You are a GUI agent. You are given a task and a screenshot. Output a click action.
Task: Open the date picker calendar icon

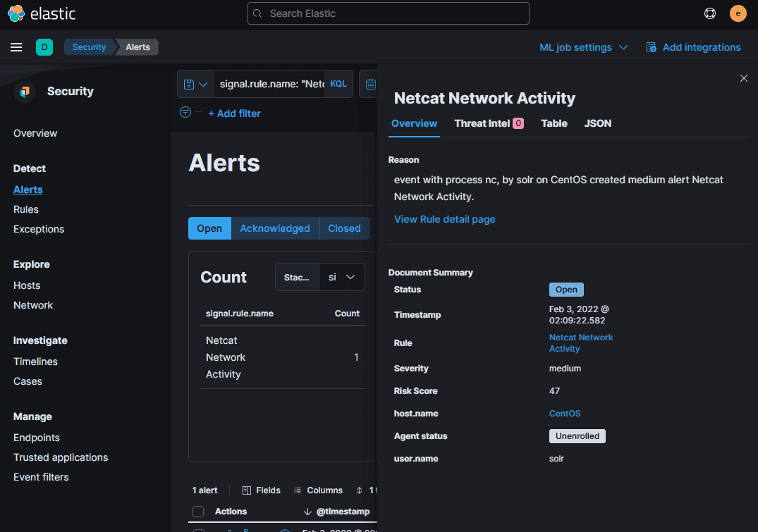[371, 84]
